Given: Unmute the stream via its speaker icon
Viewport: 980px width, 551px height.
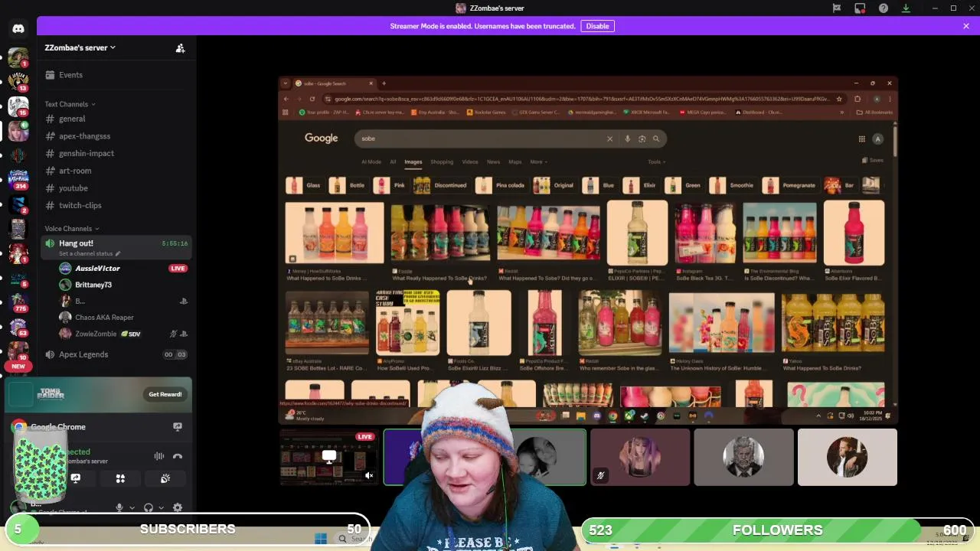Looking at the screenshot, I should pos(369,476).
